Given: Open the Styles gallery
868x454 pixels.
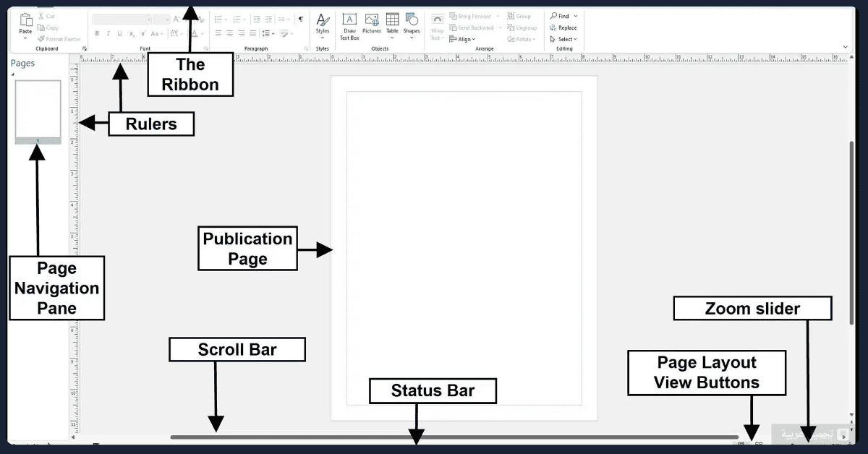Looking at the screenshot, I should pos(323,25).
